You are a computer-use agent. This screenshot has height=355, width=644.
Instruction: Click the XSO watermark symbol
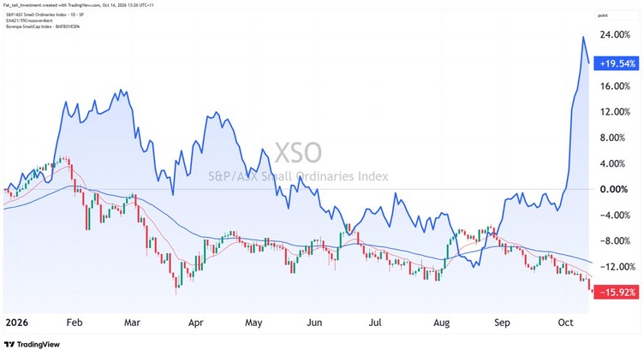click(x=298, y=152)
